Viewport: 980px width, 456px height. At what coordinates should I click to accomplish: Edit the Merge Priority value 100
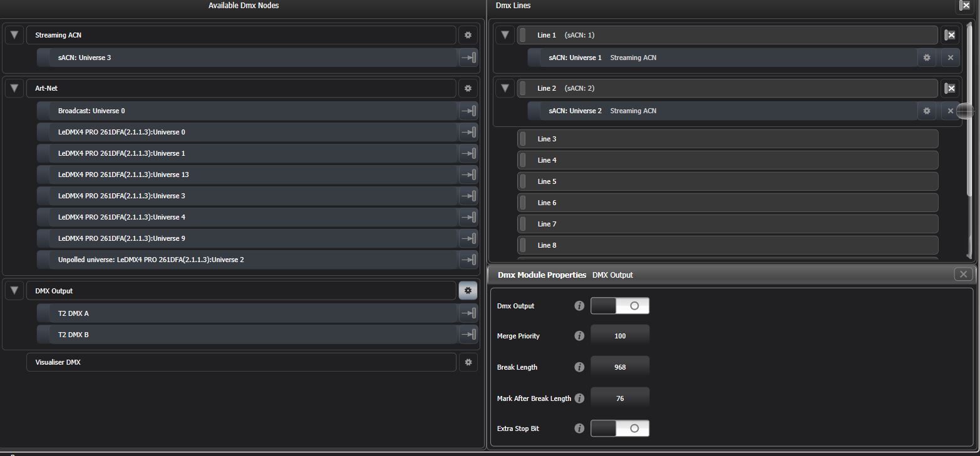[620, 336]
